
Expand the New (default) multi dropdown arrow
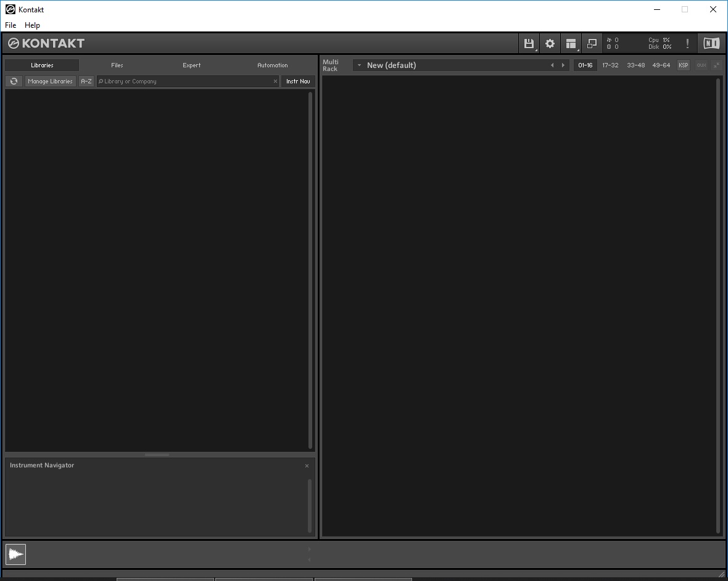click(x=359, y=65)
